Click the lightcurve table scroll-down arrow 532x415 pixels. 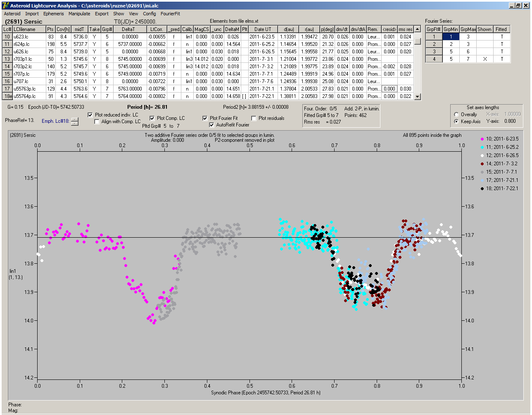point(418,97)
